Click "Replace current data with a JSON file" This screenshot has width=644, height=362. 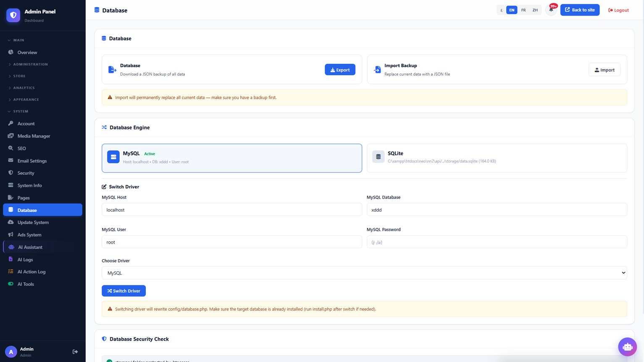417,74
